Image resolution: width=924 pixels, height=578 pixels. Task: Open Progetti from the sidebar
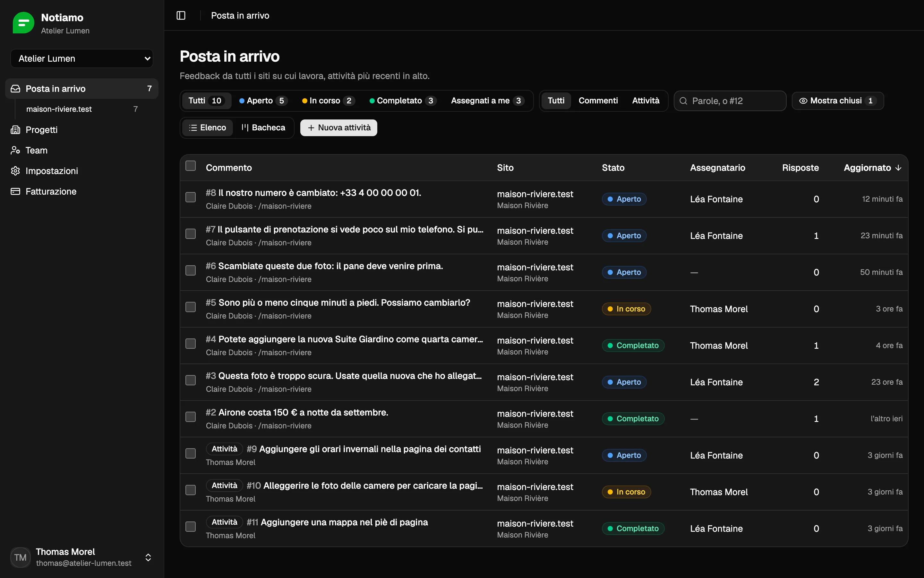81,130
